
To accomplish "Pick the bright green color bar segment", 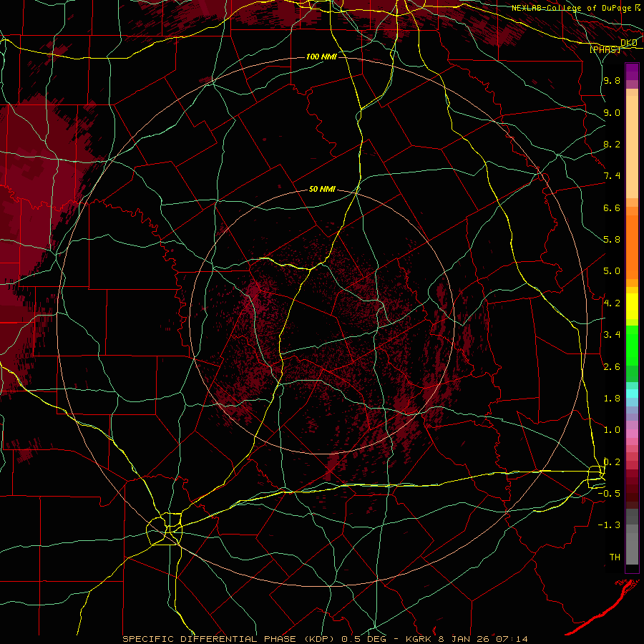I will [632, 345].
